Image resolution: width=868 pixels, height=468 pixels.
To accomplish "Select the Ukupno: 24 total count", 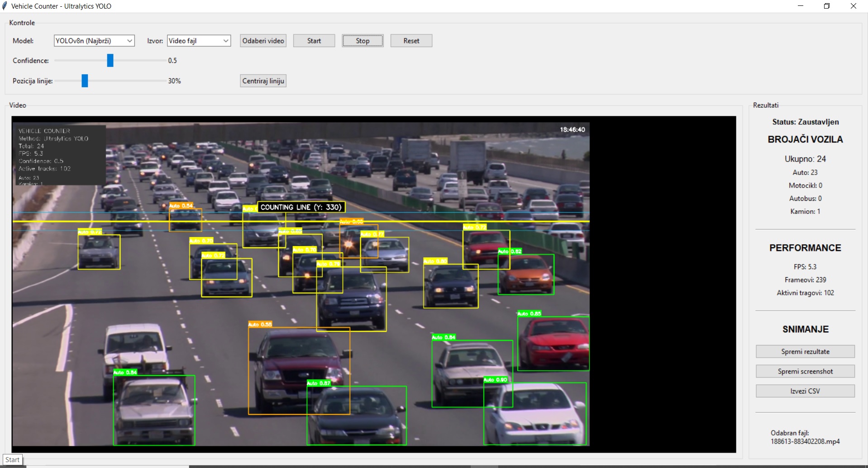I will 805,159.
